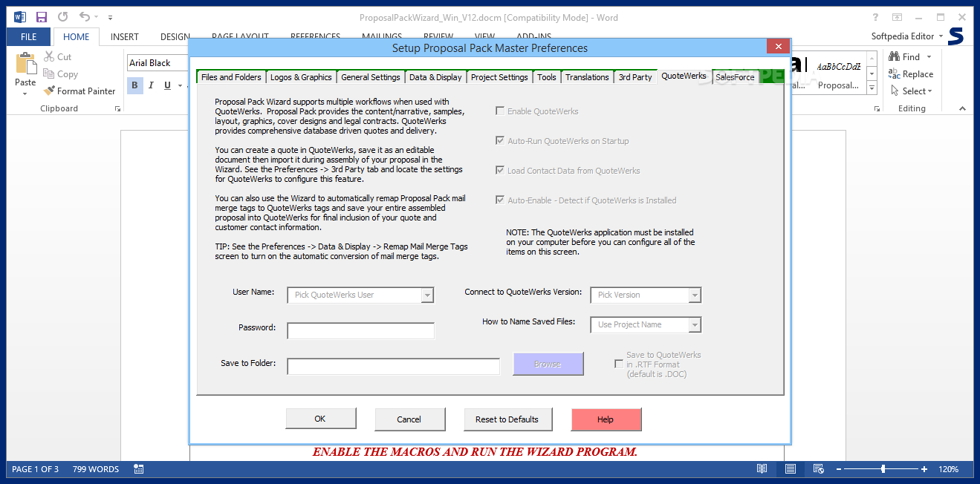Switch to Web Layout view icon
The height and width of the screenshot is (484, 980).
point(818,469)
